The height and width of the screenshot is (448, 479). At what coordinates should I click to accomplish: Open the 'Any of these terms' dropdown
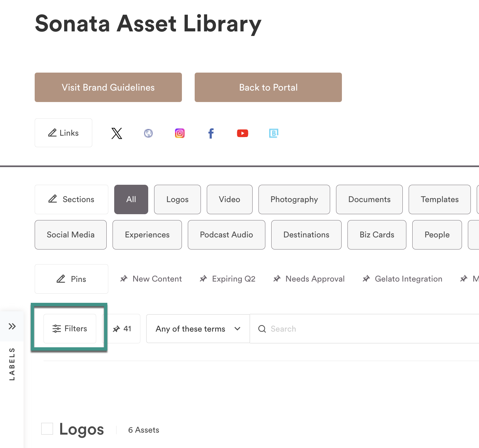tap(198, 329)
